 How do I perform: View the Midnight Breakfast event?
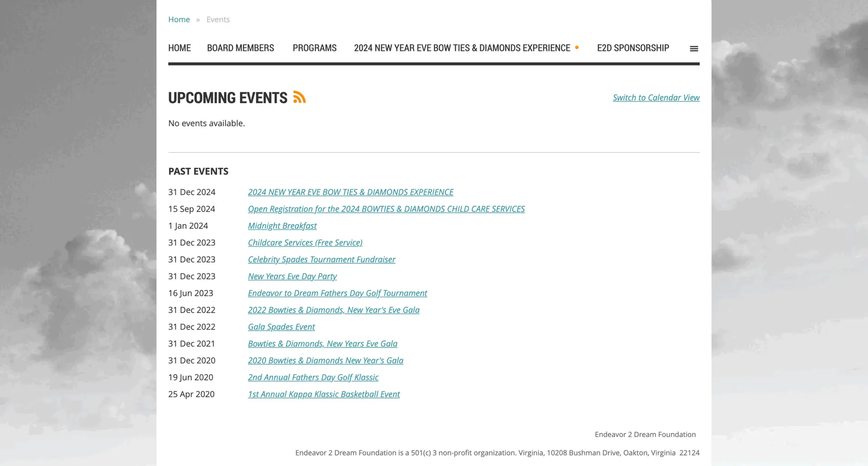point(282,226)
